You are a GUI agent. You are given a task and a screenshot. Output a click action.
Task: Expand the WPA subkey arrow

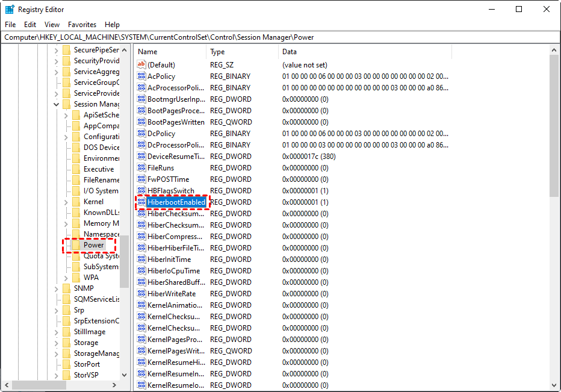click(66, 278)
